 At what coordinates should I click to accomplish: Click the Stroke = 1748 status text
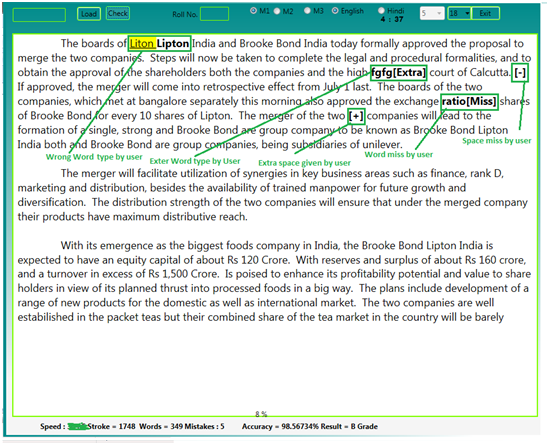pos(112,426)
